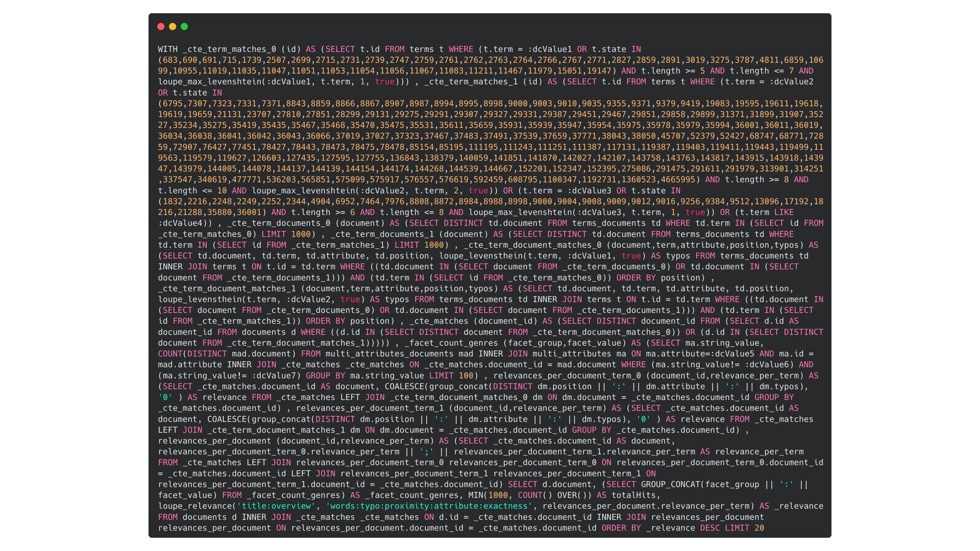Click the WITH keyword at query start
This screenshot has height=551, width=980.
167,49
